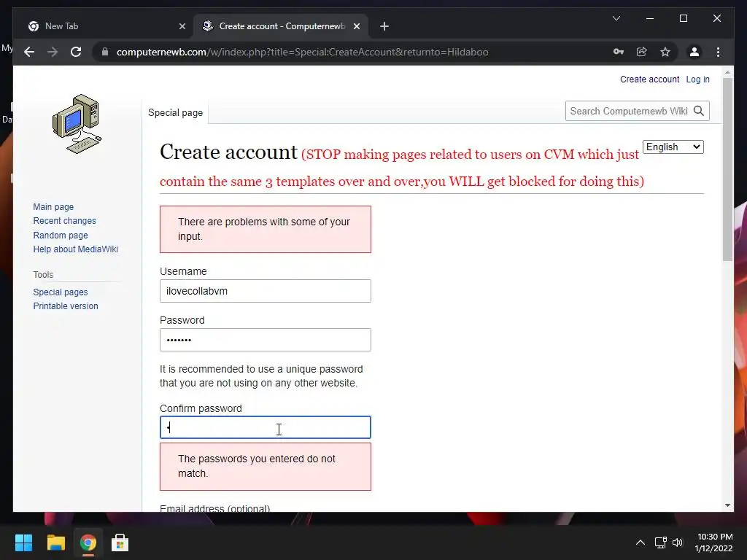This screenshot has width=747, height=560.
Task: Open the Chrome profile menu
Action: 694,52
